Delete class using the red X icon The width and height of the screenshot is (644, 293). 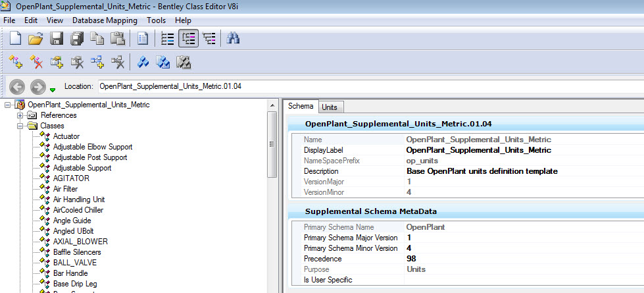[36, 62]
